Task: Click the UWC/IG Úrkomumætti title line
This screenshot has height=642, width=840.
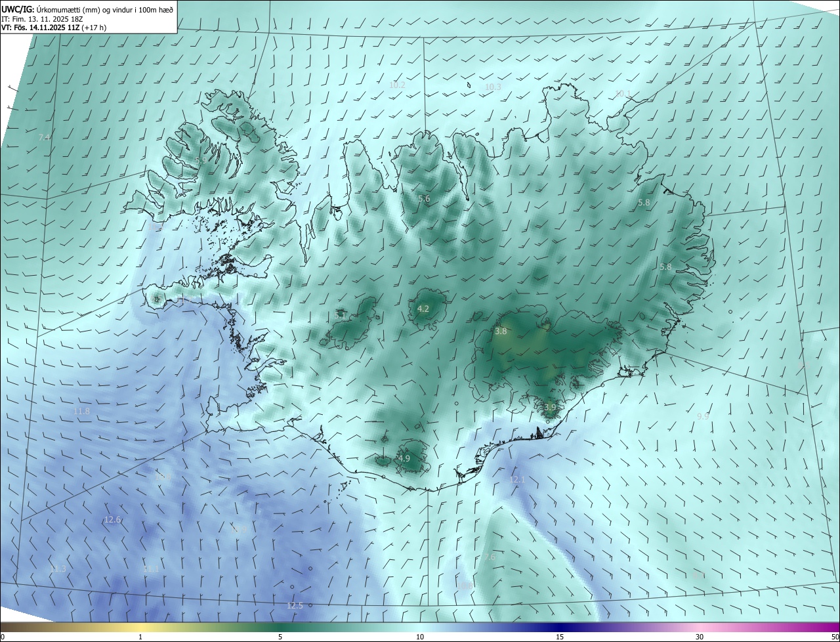Action: pyautogui.click(x=88, y=9)
